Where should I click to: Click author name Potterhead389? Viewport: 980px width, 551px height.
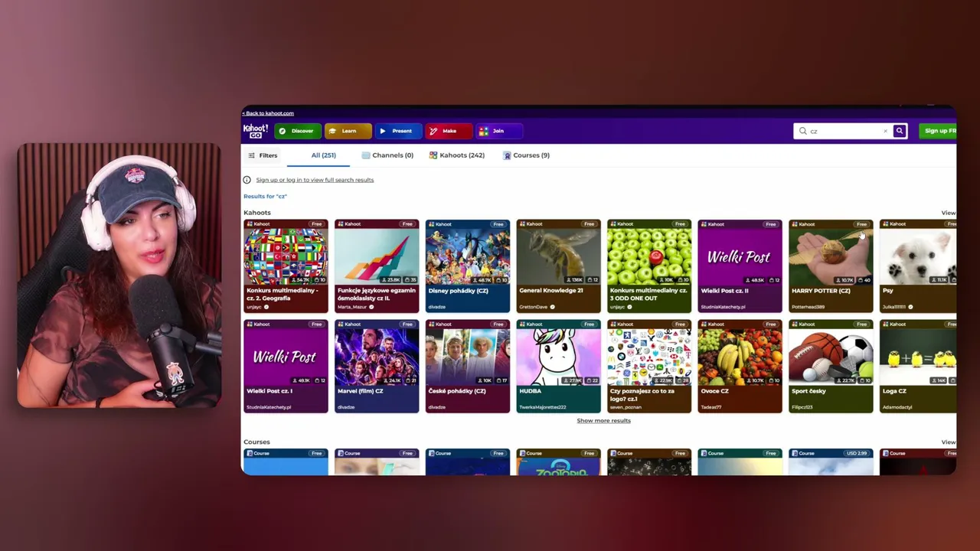[808, 307]
